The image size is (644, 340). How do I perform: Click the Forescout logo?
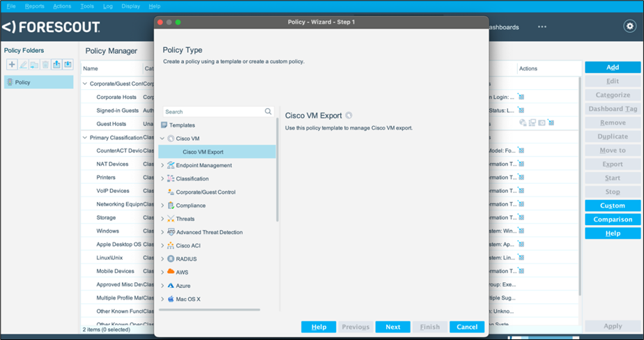pyautogui.click(x=51, y=27)
